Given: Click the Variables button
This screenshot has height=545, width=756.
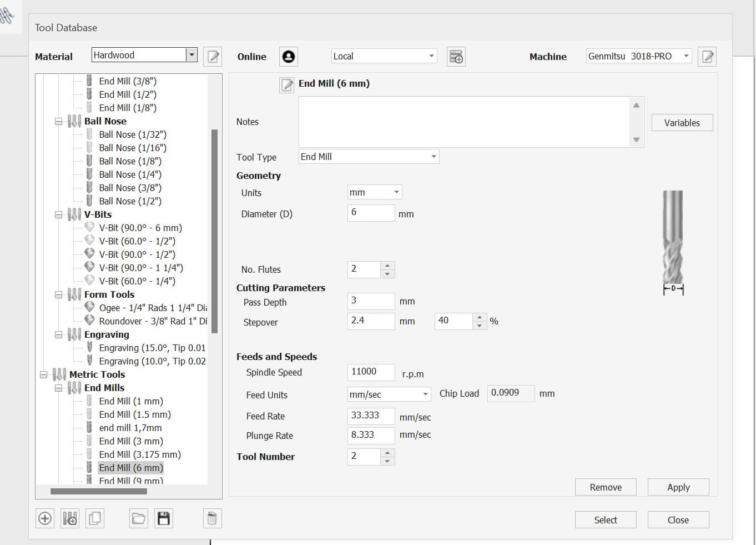Looking at the screenshot, I should click(x=682, y=123).
